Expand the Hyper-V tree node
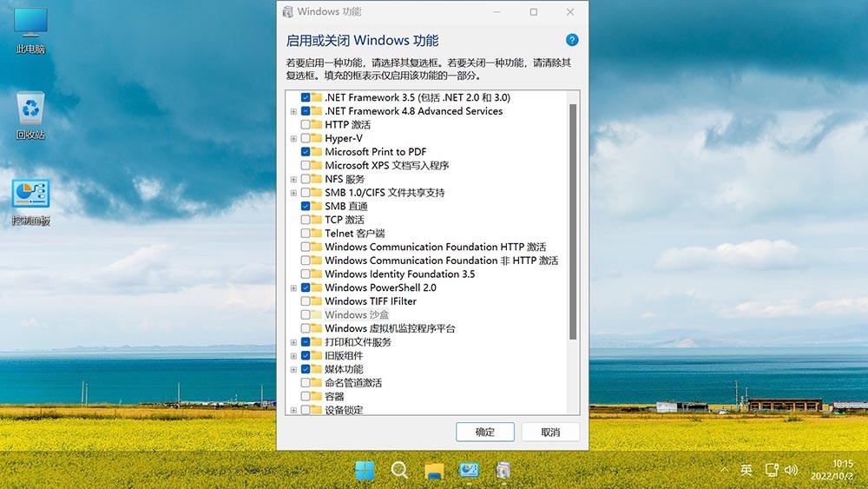This screenshot has width=868, height=489. tap(293, 138)
